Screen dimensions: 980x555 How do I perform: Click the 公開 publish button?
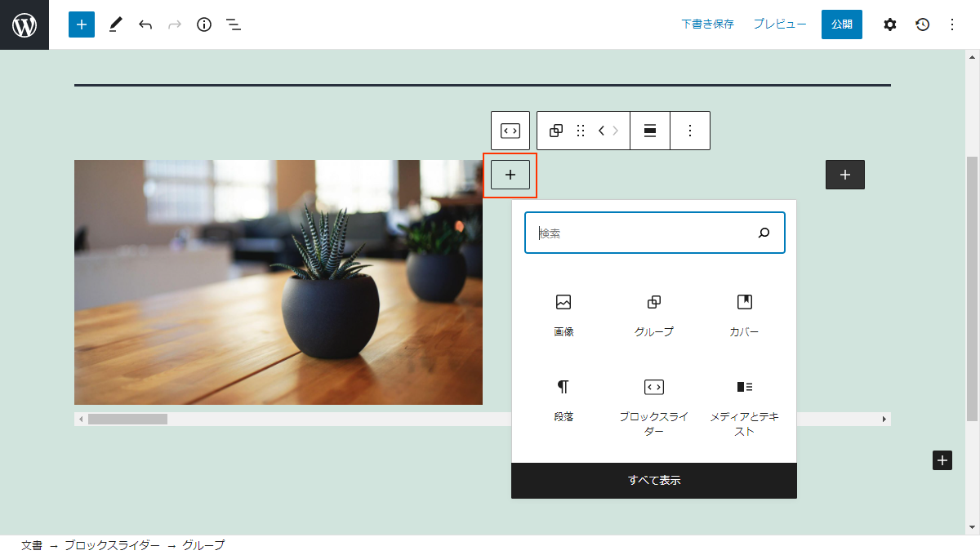(842, 24)
